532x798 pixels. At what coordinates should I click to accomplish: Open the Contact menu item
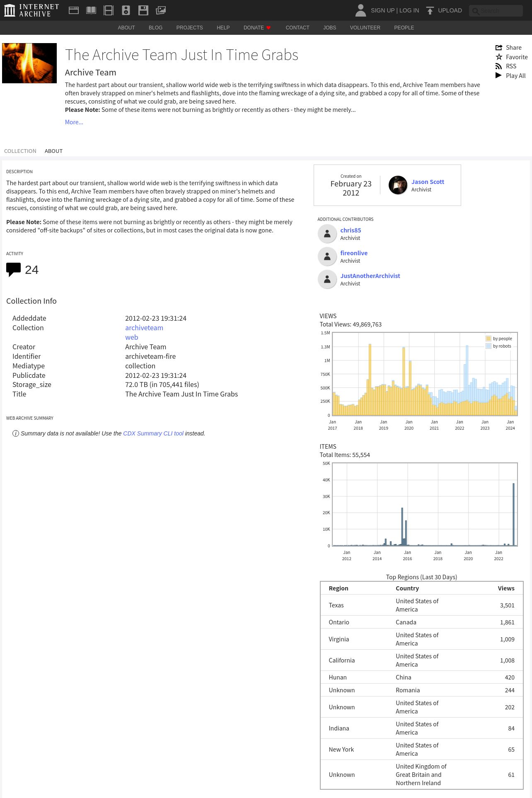[x=297, y=28]
